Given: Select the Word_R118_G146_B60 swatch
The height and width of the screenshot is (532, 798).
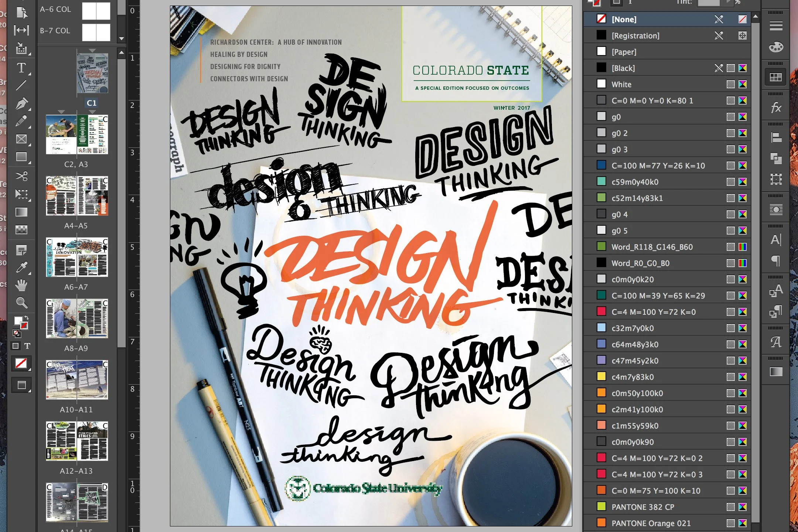Looking at the screenshot, I should click(x=667, y=247).
